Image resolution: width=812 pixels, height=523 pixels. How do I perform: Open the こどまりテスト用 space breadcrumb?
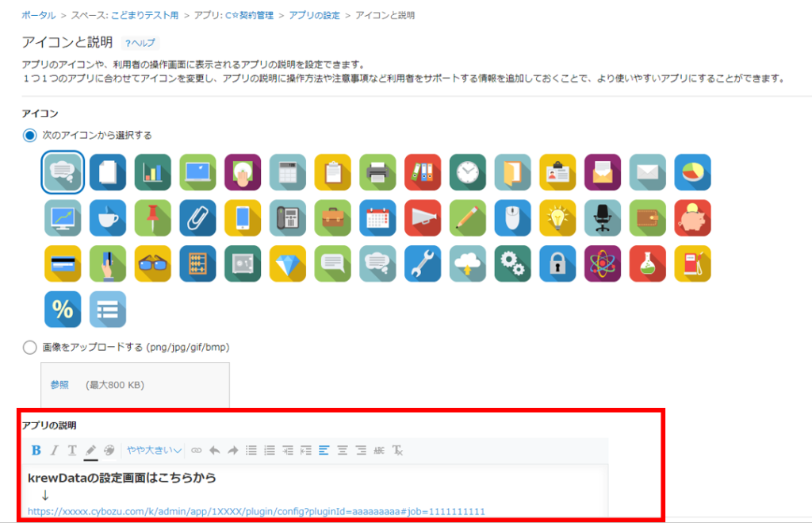click(x=144, y=15)
